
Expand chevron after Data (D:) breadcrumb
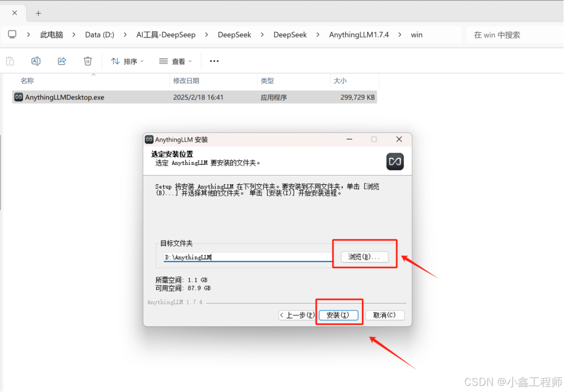pyautogui.click(x=125, y=35)
